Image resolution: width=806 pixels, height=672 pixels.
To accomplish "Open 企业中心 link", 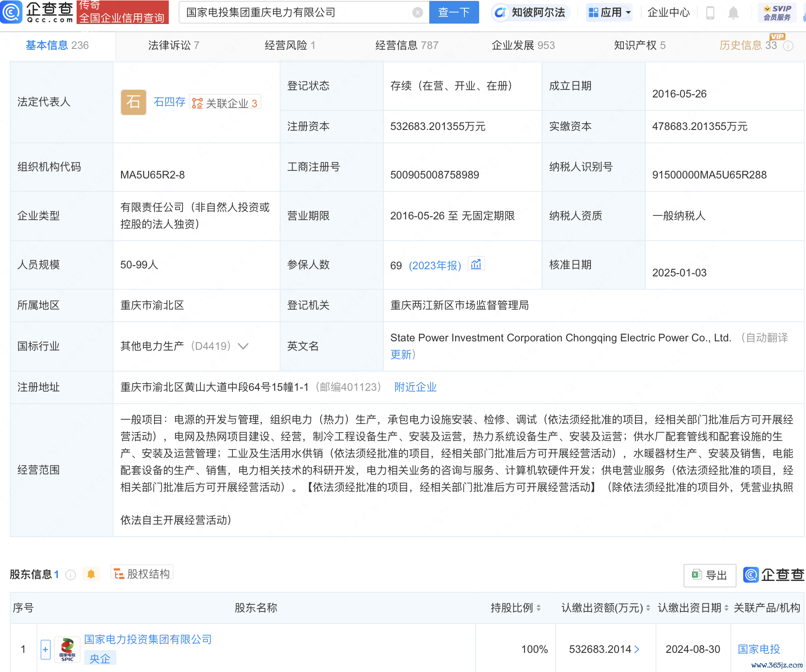I will pyautogui.click(x=668, y=12).
